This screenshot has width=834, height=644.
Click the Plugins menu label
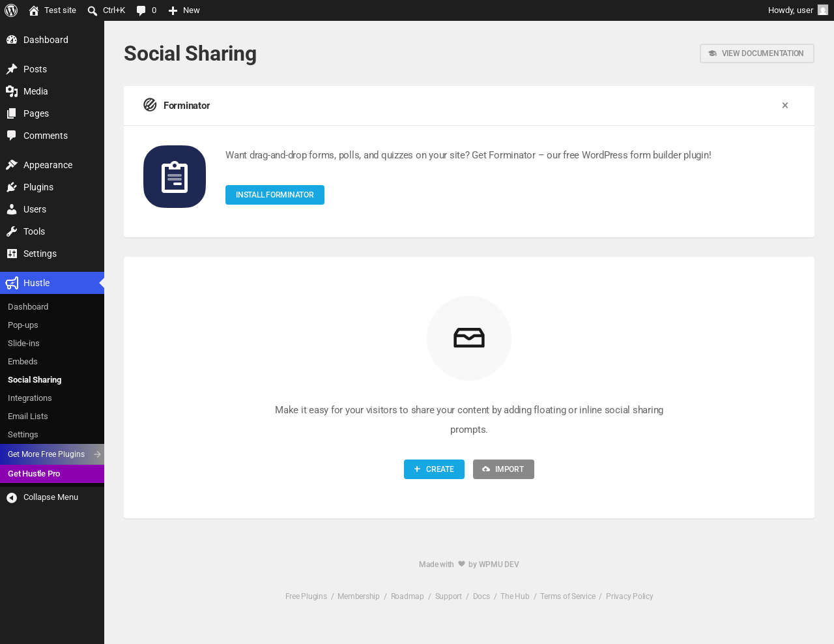click(38, 187)
